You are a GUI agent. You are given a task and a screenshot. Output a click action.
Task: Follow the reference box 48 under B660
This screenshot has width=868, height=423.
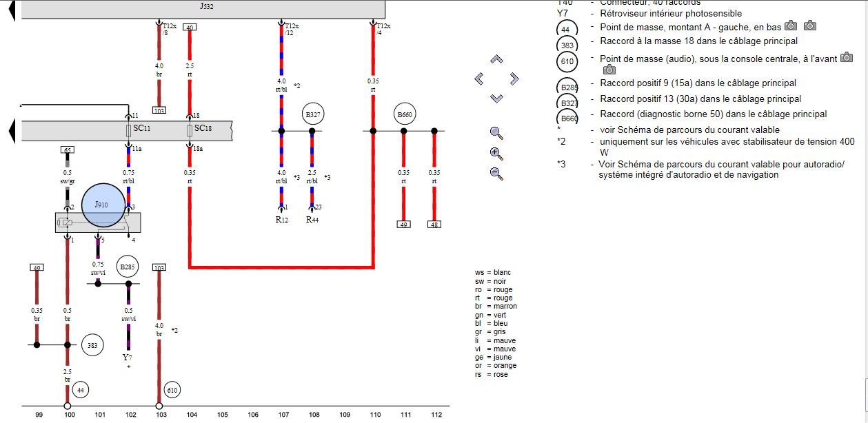tap(434, 224)
